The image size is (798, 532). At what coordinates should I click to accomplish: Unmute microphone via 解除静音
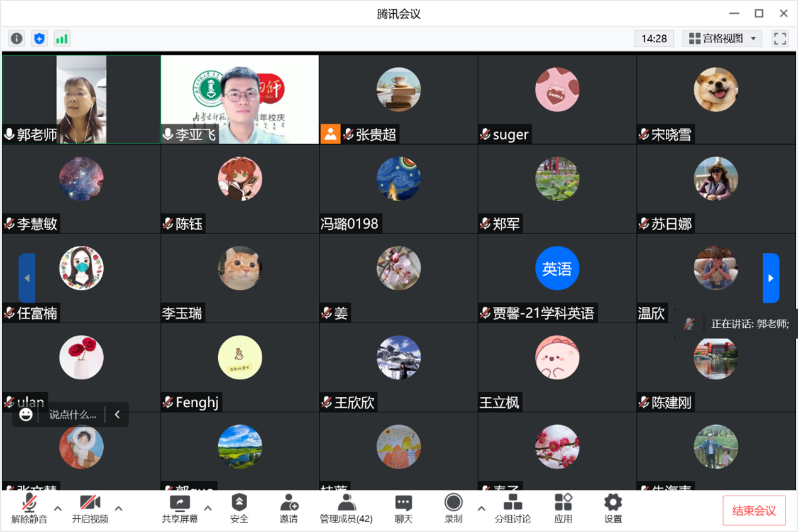tap(29, 509)
